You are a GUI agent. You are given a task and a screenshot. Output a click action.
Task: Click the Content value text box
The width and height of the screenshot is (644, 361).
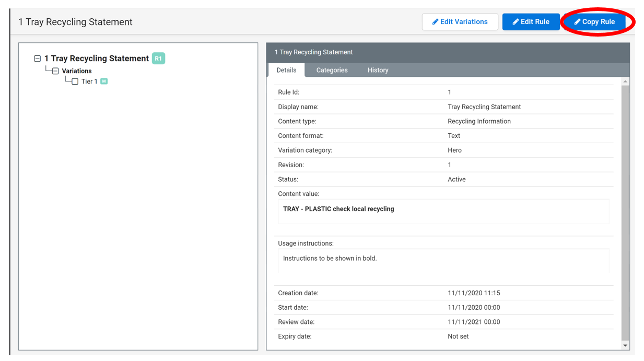(x=443, y=211)
